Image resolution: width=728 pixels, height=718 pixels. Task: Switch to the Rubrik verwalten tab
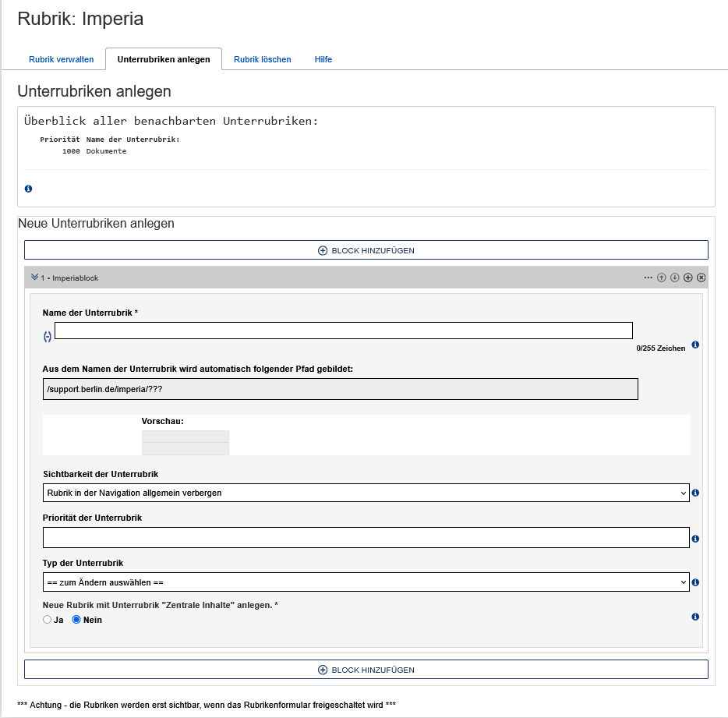click(x=62, y=59)
